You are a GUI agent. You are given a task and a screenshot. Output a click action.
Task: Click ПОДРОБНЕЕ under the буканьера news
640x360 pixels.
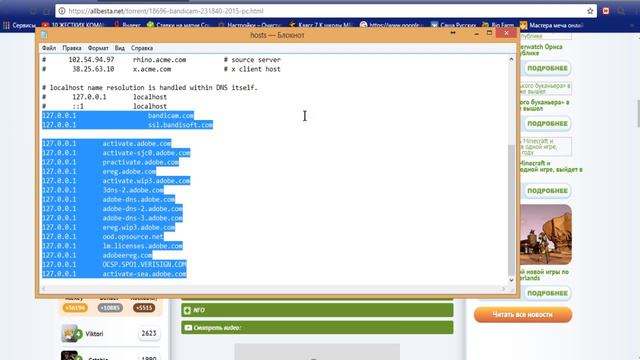547,123
